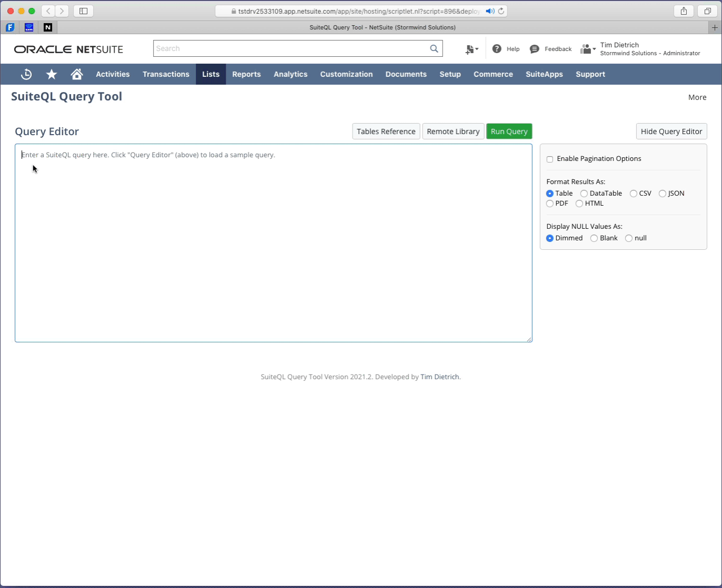Click the Tables Reference button
Image resolution: width=722 pixels, height=588 pixels.
coord(386,131)
